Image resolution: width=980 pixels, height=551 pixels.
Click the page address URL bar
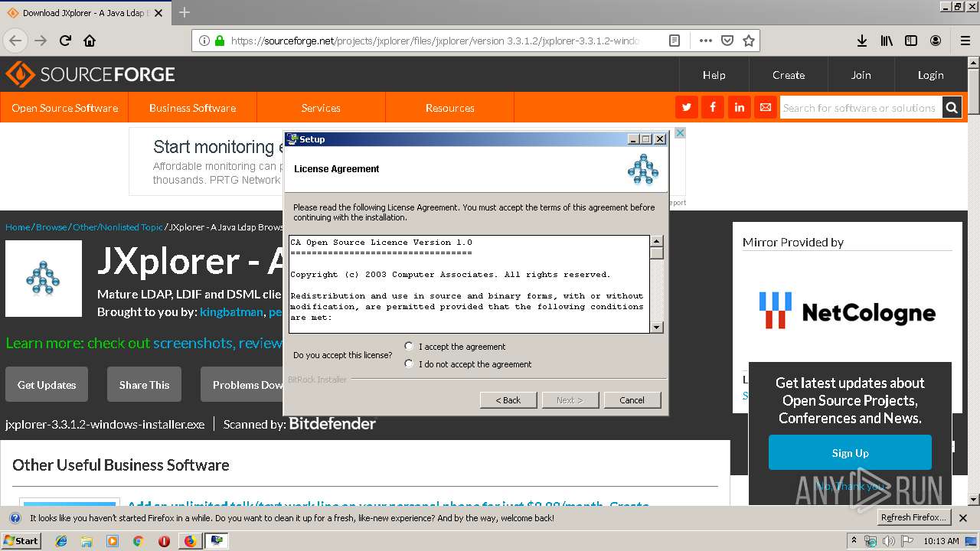pos(434,41)
